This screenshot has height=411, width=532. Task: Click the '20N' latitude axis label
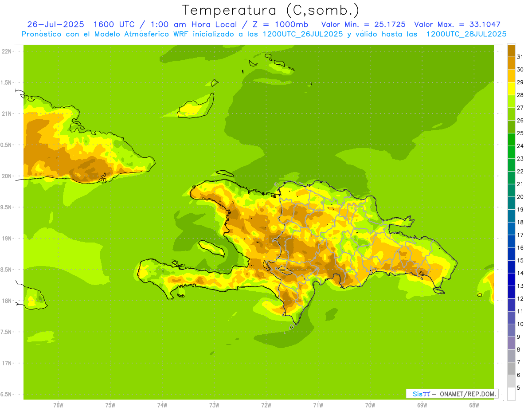(x=7, y=176)
